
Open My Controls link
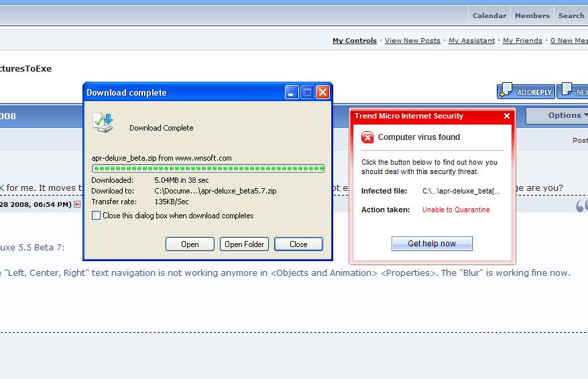click(x=355, y=40)
